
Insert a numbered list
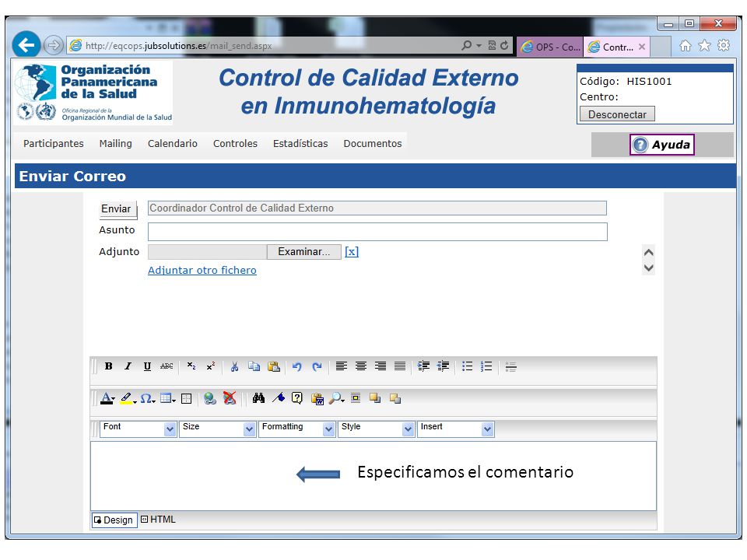click(486, 366)
